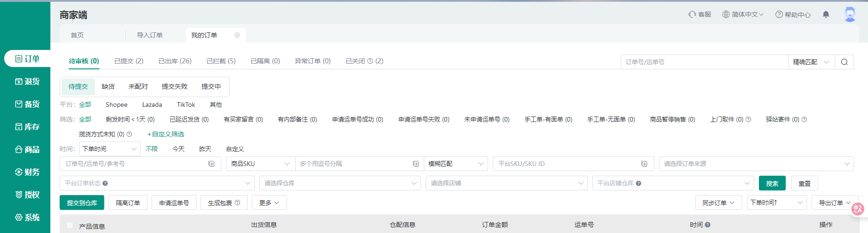
Task: Open the 平台订单状态 dropdown
Action: click(x=157, y=183)
